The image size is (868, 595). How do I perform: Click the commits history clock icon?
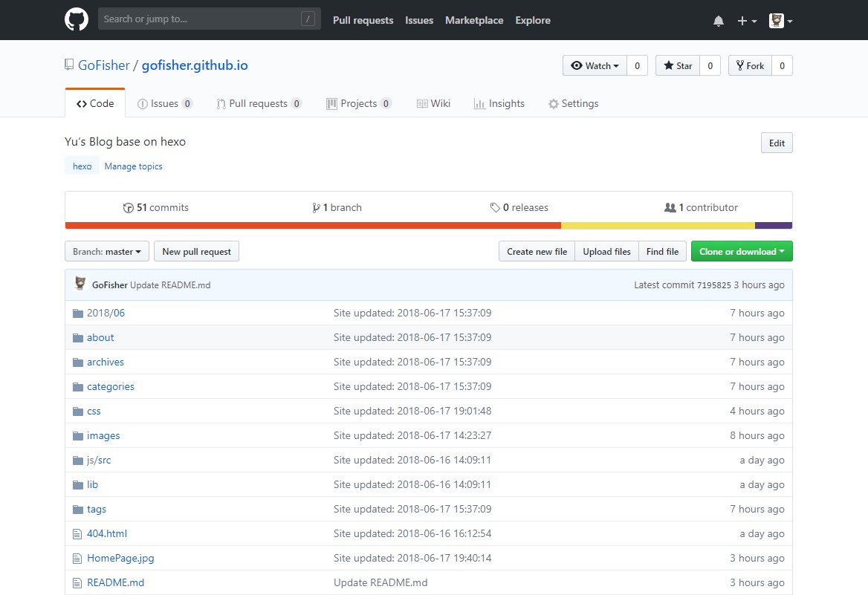(x=129, y=208)
